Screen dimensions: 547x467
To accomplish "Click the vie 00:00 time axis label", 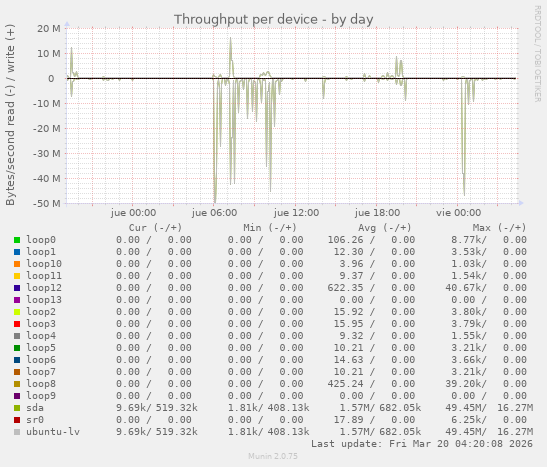I will (x=458, y=213).
